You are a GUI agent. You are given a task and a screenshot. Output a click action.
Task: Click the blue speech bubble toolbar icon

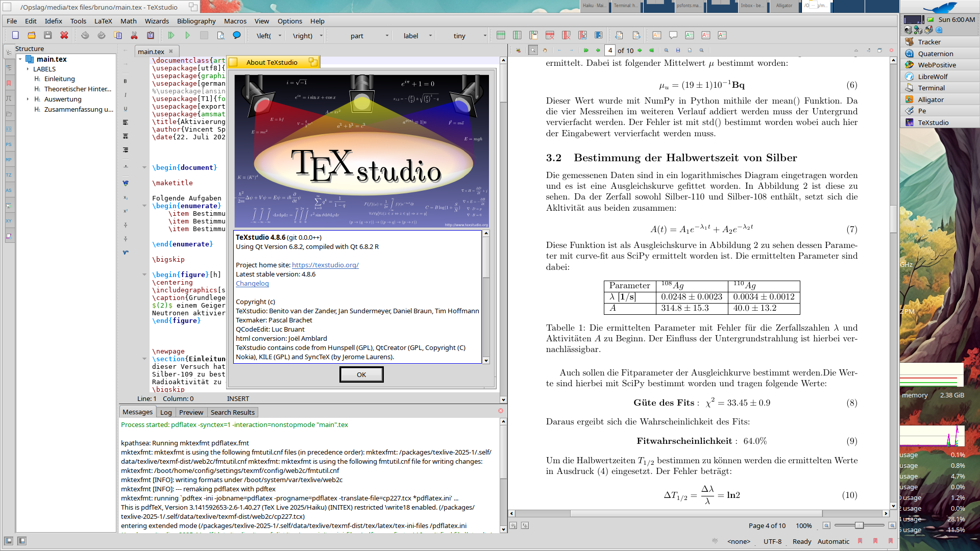pyautogui.click(x=237, y=35)
